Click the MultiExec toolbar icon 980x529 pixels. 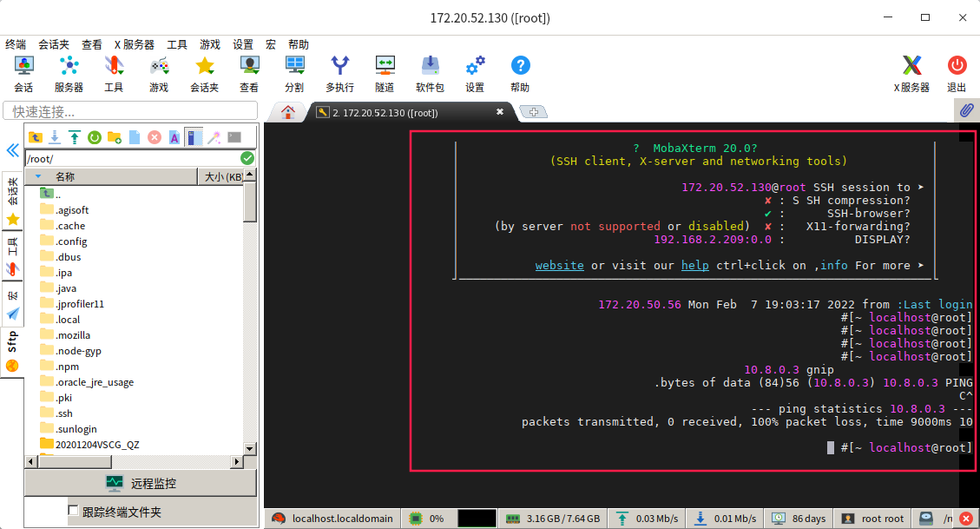(339, 72)
